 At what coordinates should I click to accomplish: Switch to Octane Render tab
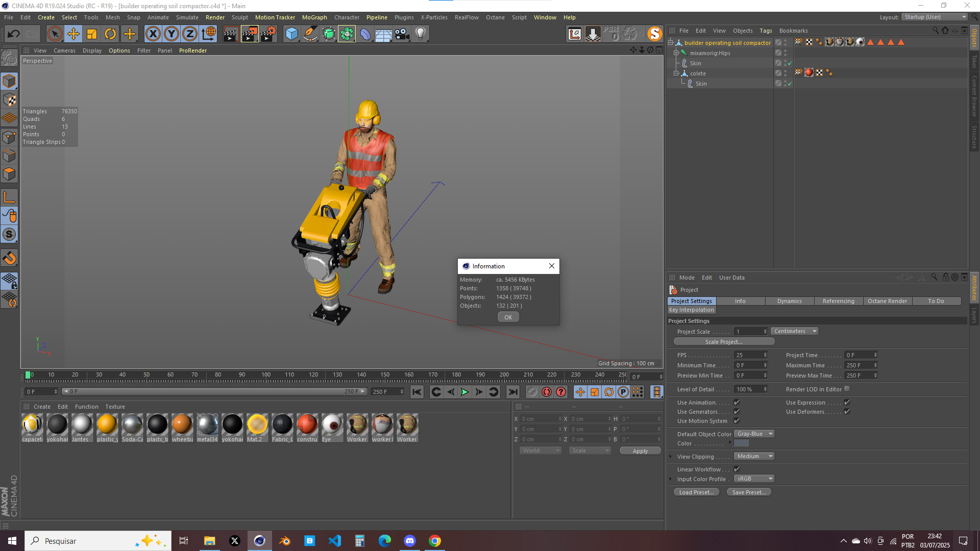pos(887,302)
